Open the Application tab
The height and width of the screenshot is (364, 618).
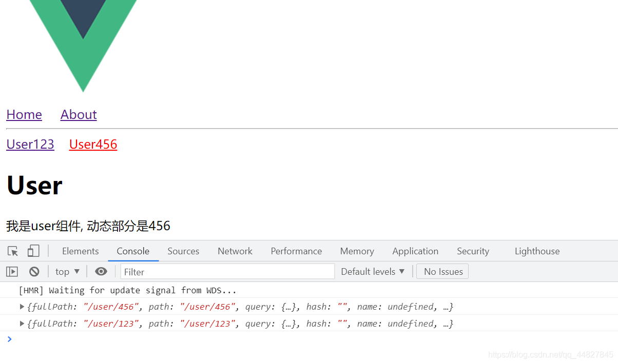coord(415,251)
